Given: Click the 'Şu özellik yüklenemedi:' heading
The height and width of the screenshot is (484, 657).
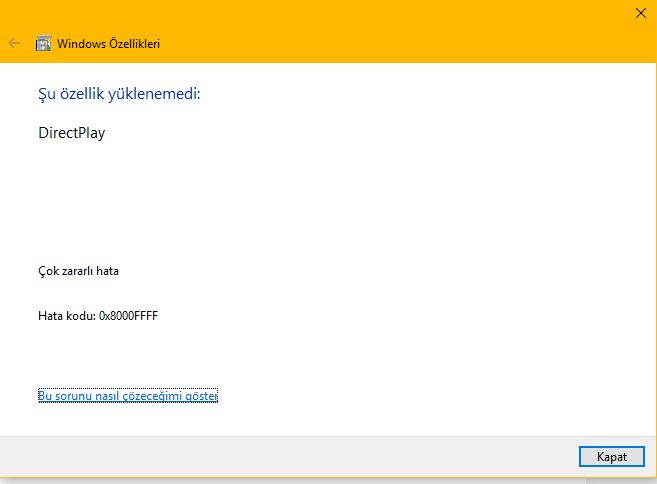Looking at the screenshot, I should pyautogui.click(x=119, y=93).
